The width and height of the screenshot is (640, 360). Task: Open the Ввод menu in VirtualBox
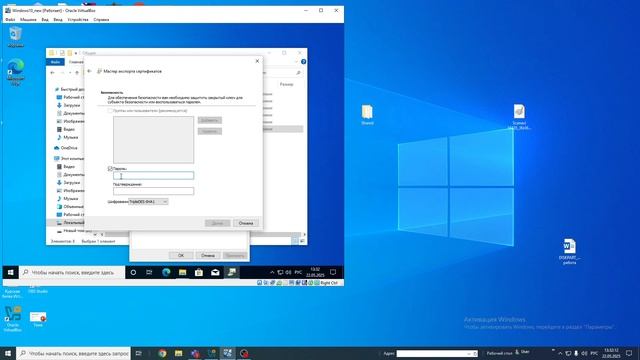(58, 20)
